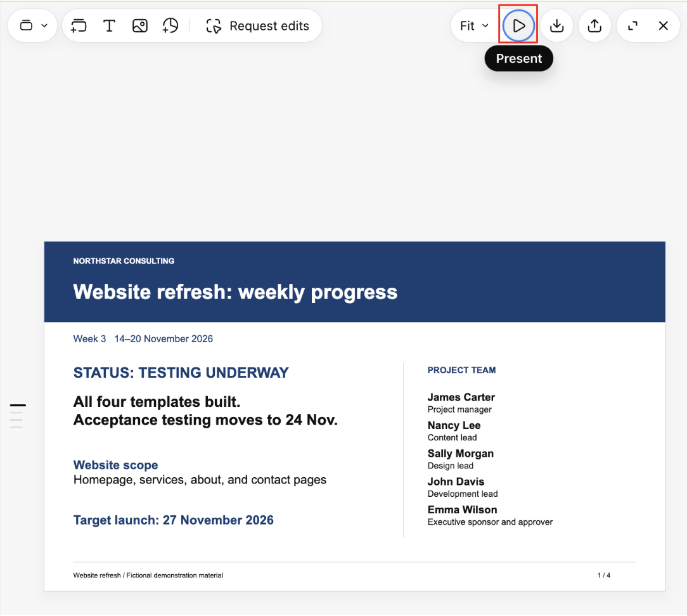The height and width of the screenshot is (616, 687).
Task: Click the PROJECT TEAM heading
Action: [x=462, y=371]
